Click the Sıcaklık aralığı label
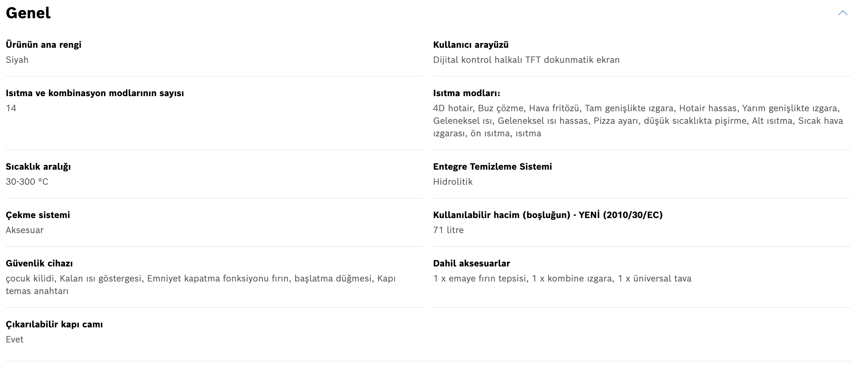 (x=38, y=167)
